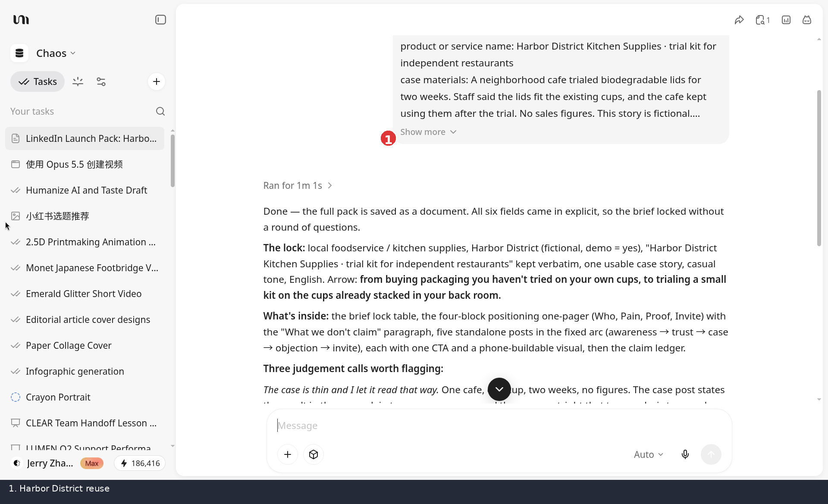828x504 pixels.
Task: Create new task with plus button
Action: point(157,81)
